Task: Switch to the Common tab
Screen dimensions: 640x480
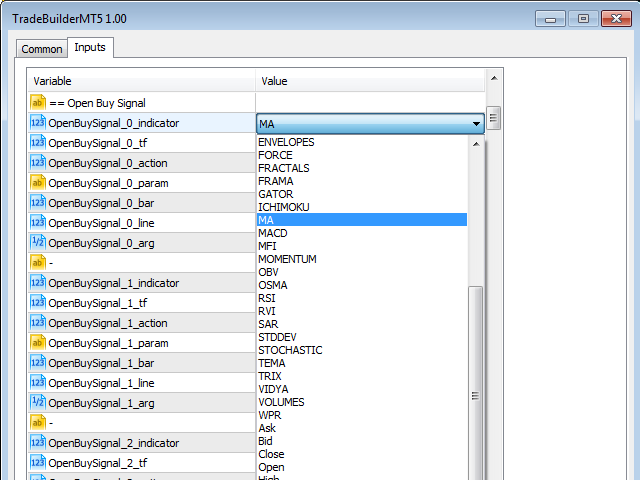Action: (42, 49)
